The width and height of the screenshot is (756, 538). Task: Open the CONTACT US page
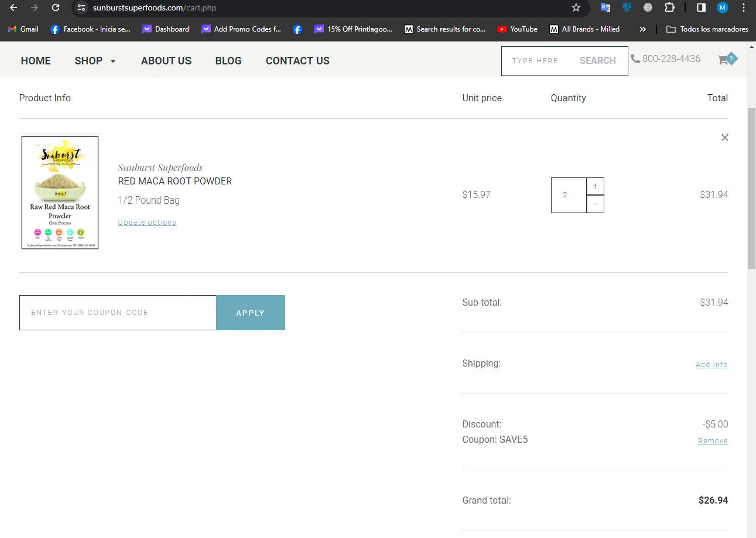pos(297,61)
